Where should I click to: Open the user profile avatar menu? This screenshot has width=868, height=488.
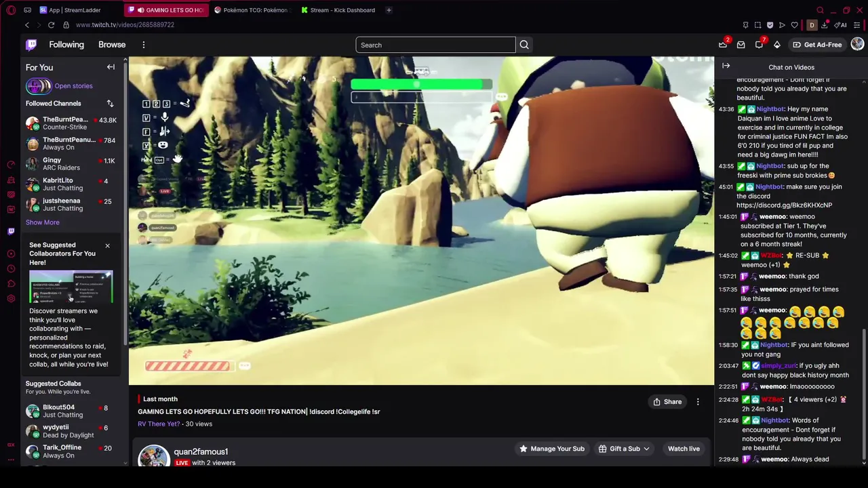point(857,45)
